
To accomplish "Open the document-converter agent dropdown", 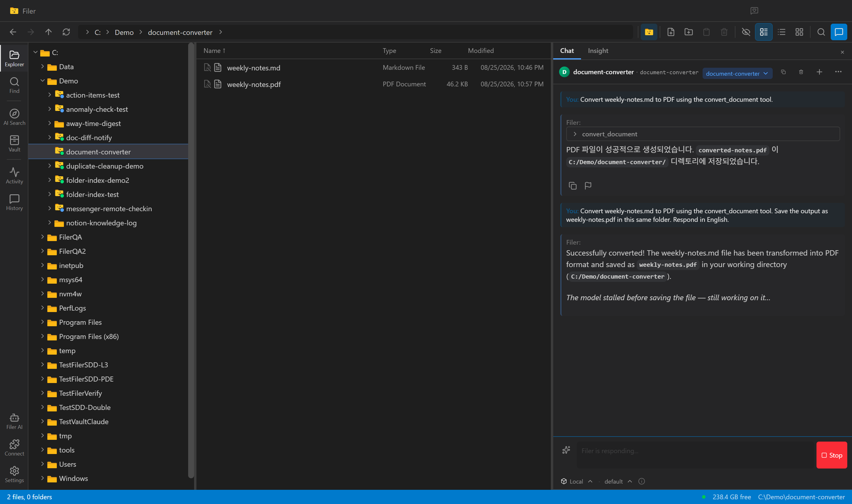I will pos(737,73).
